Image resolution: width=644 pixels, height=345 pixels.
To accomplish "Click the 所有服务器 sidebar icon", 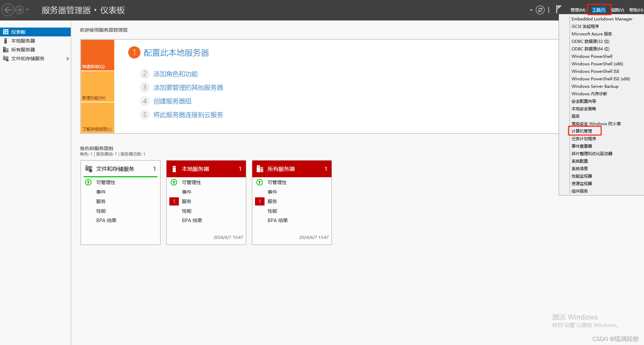I will 6,50.
